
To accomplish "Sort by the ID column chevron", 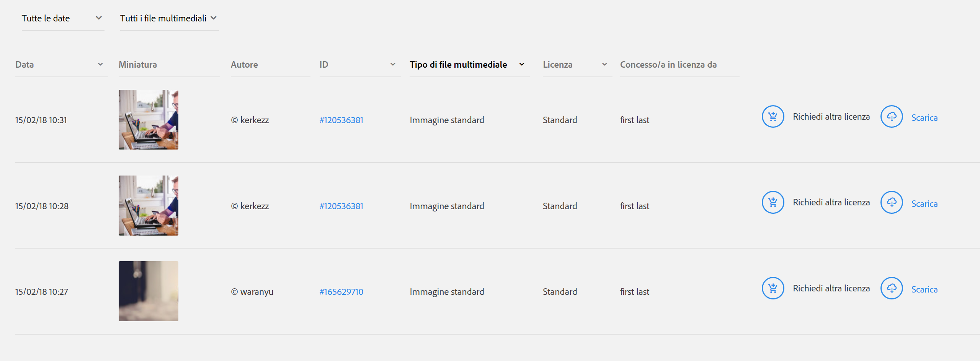I will coord(393,64).
